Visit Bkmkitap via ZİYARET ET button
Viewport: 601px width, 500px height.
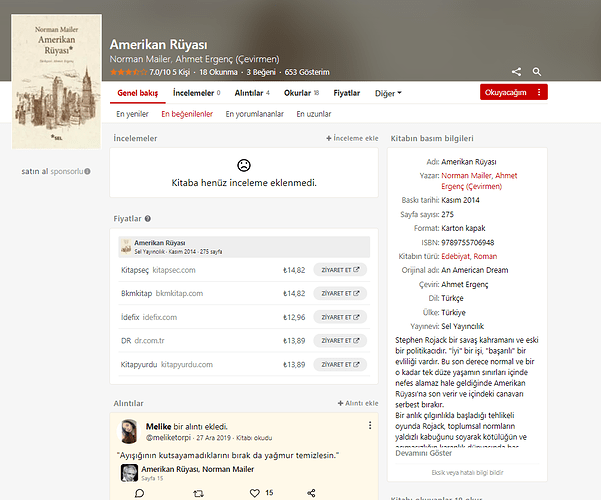tap(340, 293)
